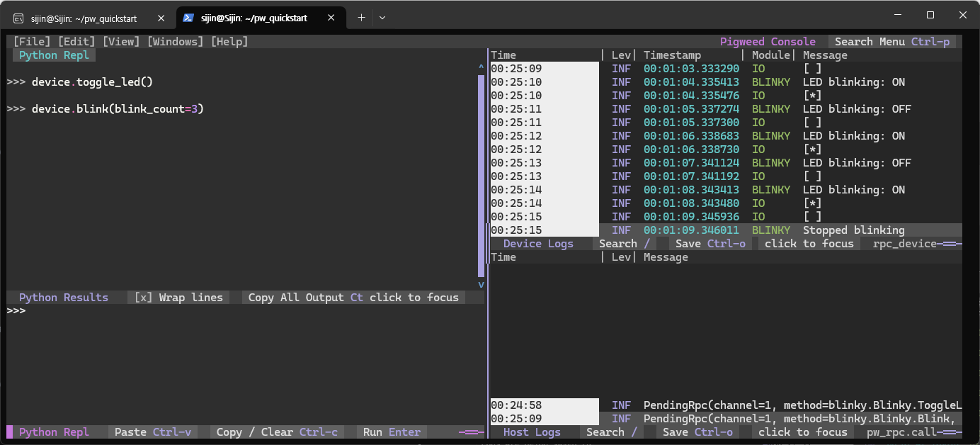The height and width of the screenshot is (445, 980).
Task: Close the active pw_quickstart tab
Action: point(331,18)
